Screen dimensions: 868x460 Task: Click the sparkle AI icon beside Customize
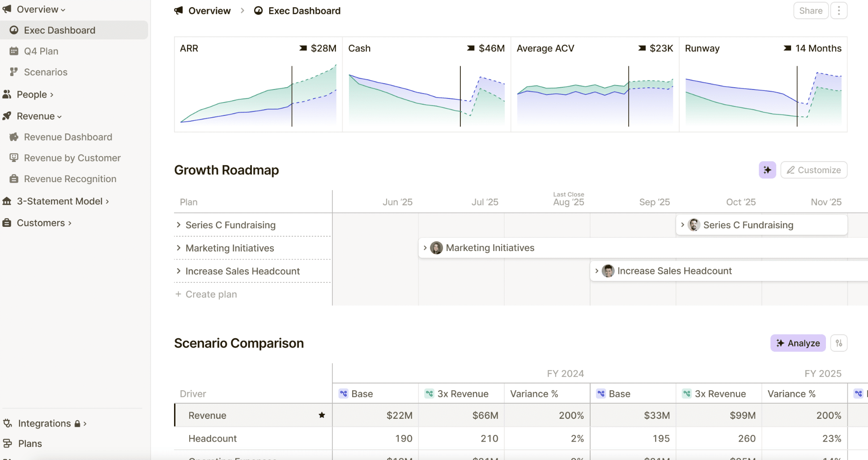[x=767, y=170]
